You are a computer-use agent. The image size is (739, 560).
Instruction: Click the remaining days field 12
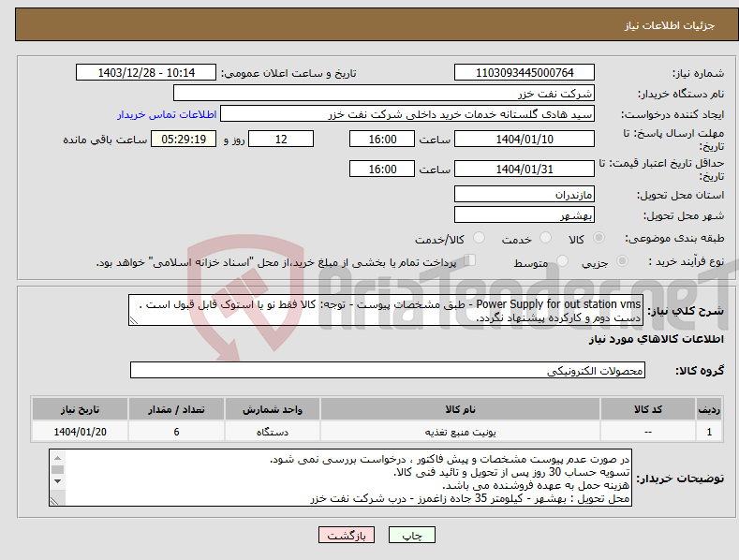(281, 139)
